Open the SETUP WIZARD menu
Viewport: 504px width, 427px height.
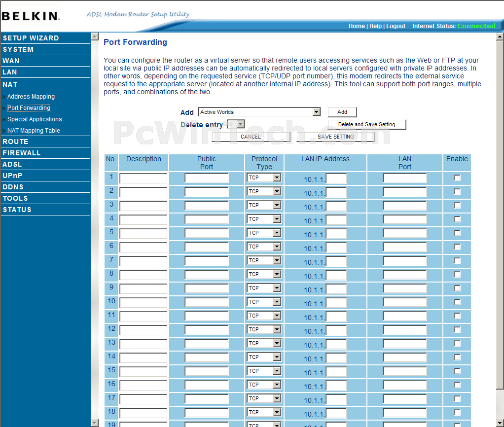(31, 38)
